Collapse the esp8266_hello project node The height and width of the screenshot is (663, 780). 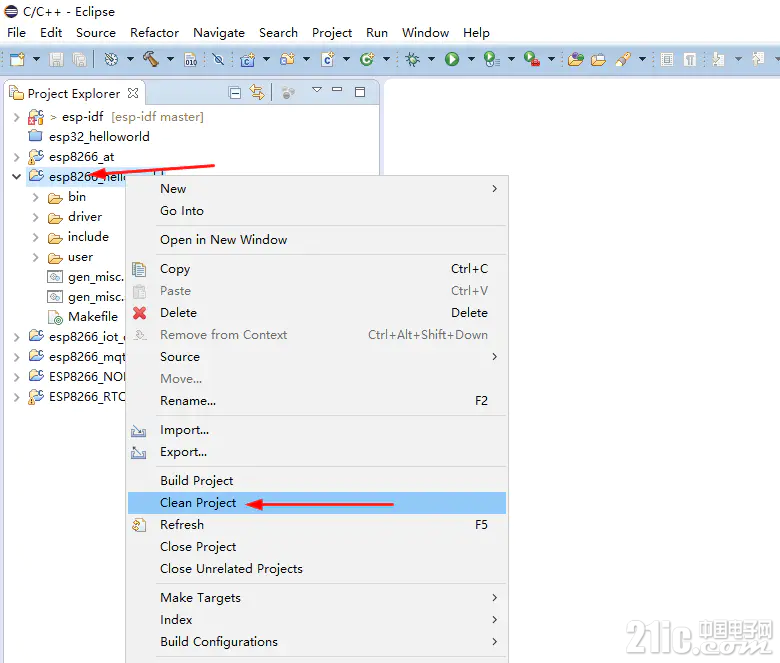[x=16, y=177]
